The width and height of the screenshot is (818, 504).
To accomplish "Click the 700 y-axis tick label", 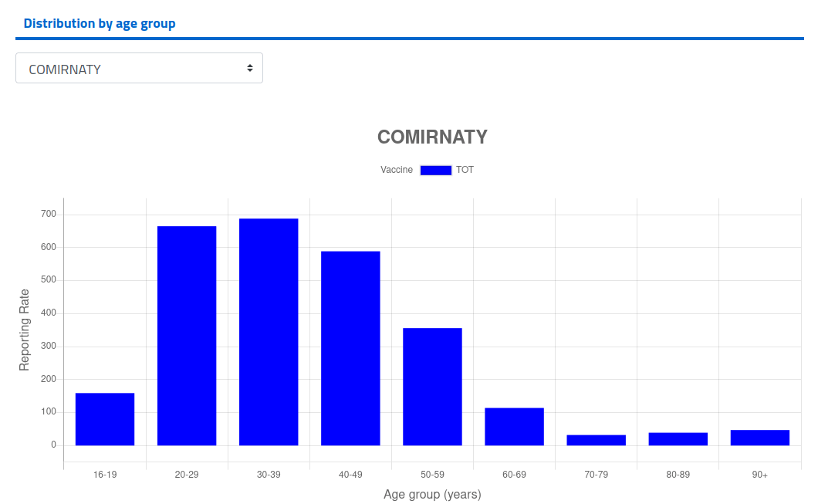I will tap(49, 214).
